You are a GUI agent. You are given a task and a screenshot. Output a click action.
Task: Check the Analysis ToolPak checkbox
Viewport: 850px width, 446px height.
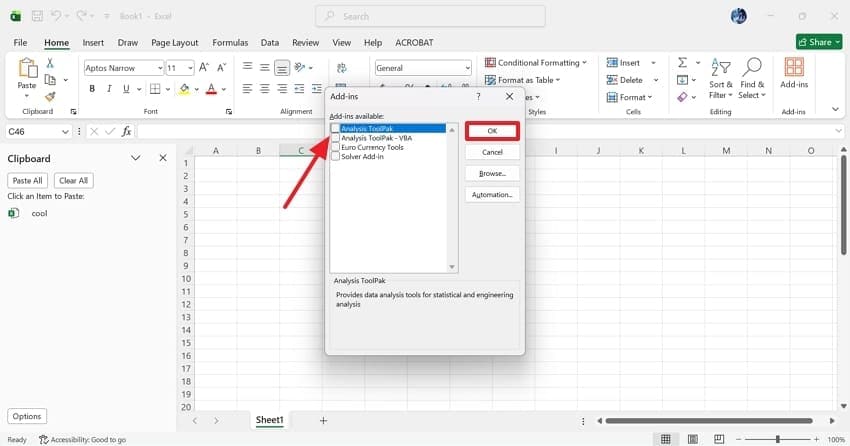click(x=336, y=128)
